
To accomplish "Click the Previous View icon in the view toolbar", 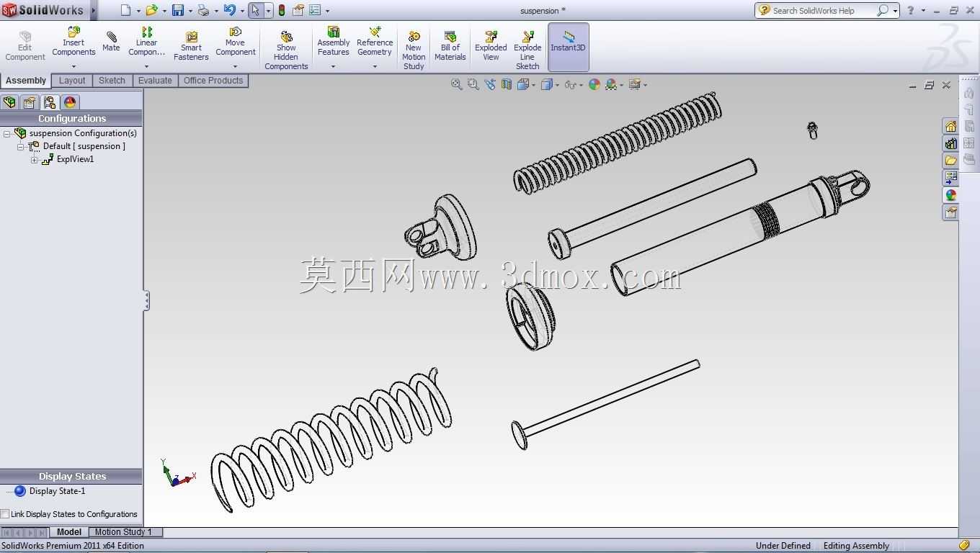I will pyautogui.click(x=490, y=84).
